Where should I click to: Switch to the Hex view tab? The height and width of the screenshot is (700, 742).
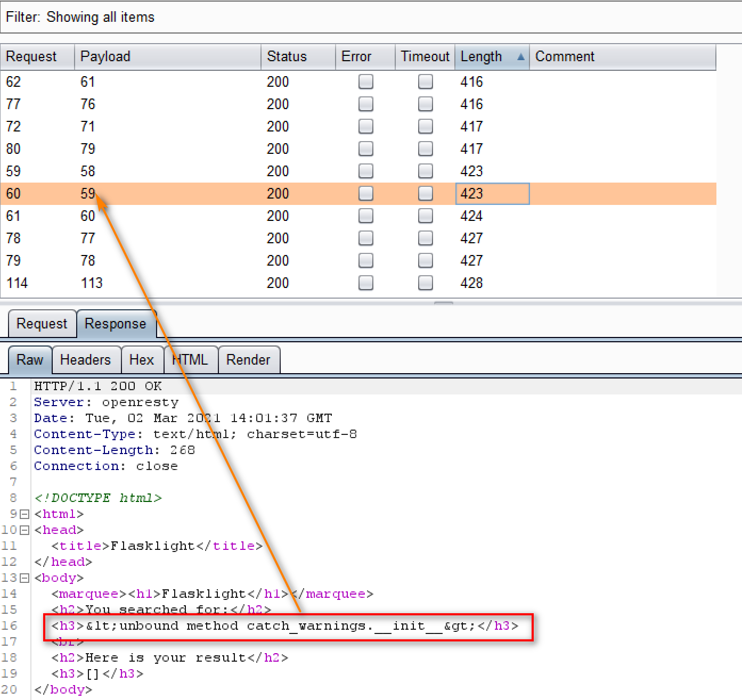point(142,360)
